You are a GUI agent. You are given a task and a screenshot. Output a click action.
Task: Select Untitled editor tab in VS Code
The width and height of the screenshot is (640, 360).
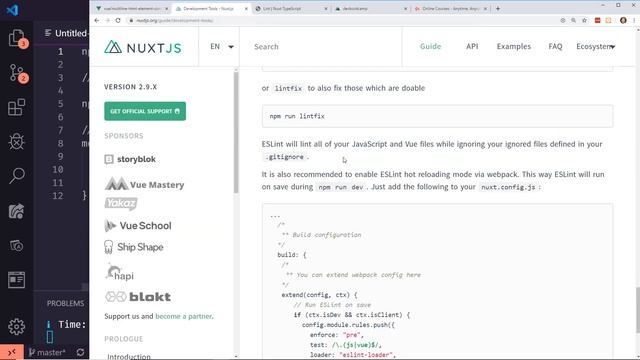click(x=67, y=33)
